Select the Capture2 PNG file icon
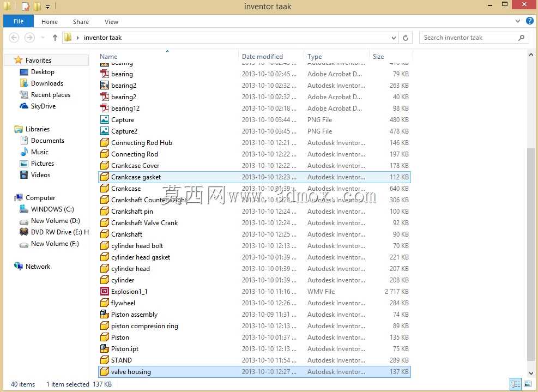The width and height of the screenshot is (538, 392). coord(104,131)
